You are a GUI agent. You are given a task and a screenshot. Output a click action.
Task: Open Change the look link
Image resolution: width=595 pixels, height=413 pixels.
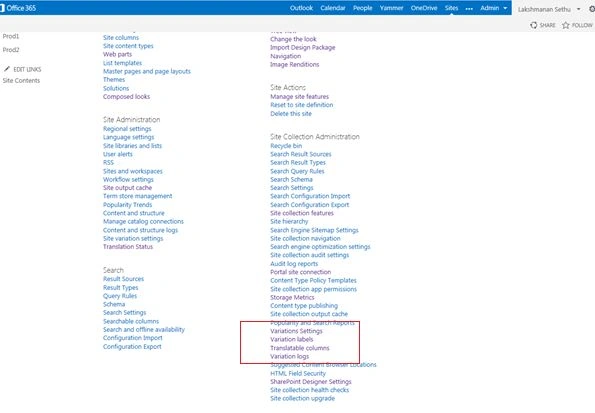pyautogui.click(x=293, y=39)
